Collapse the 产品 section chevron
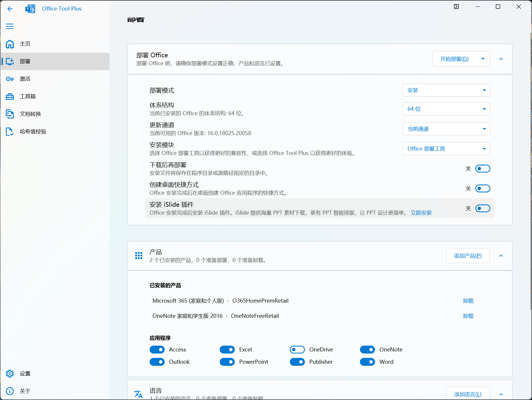This screenshot has height=400, width=532. coord(501,256)
